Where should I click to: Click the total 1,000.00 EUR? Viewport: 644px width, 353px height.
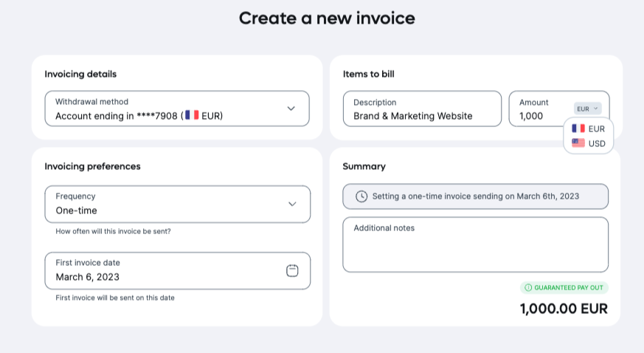point(564,309)
